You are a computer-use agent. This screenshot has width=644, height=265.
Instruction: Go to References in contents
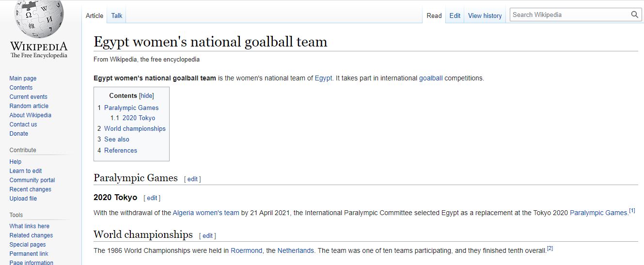pyautogui.click(x=121, y=150)
